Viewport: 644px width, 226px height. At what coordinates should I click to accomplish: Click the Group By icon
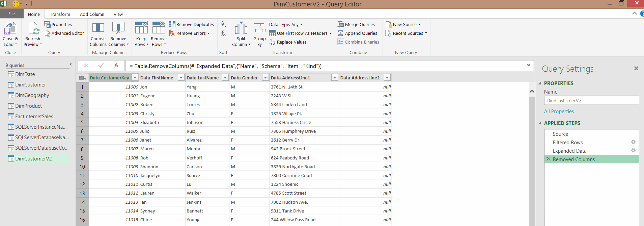click(259, 28)
